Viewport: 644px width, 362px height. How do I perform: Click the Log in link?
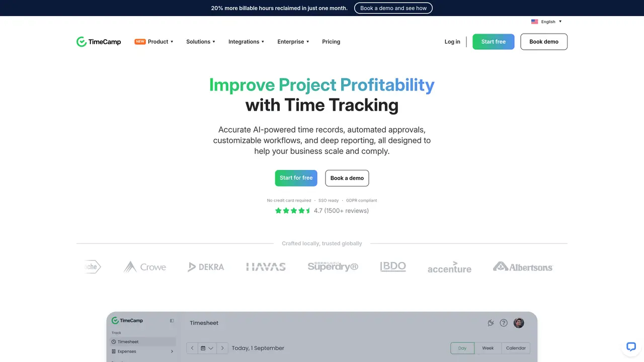[452, 42]
